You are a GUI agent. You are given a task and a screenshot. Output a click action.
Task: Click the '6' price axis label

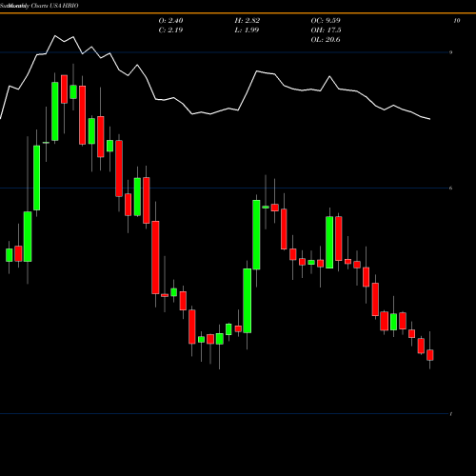450,188
